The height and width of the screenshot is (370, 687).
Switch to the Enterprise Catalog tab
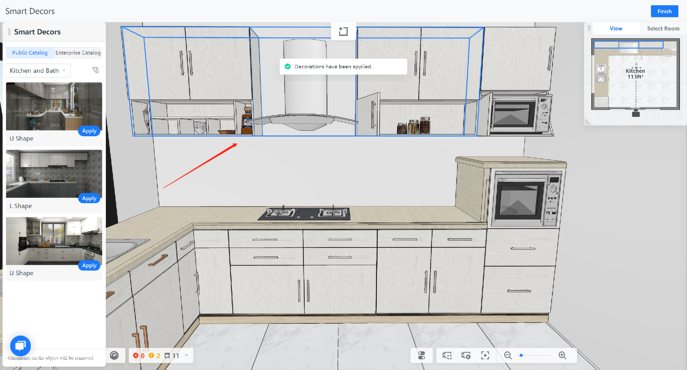(x=78, y=53)
